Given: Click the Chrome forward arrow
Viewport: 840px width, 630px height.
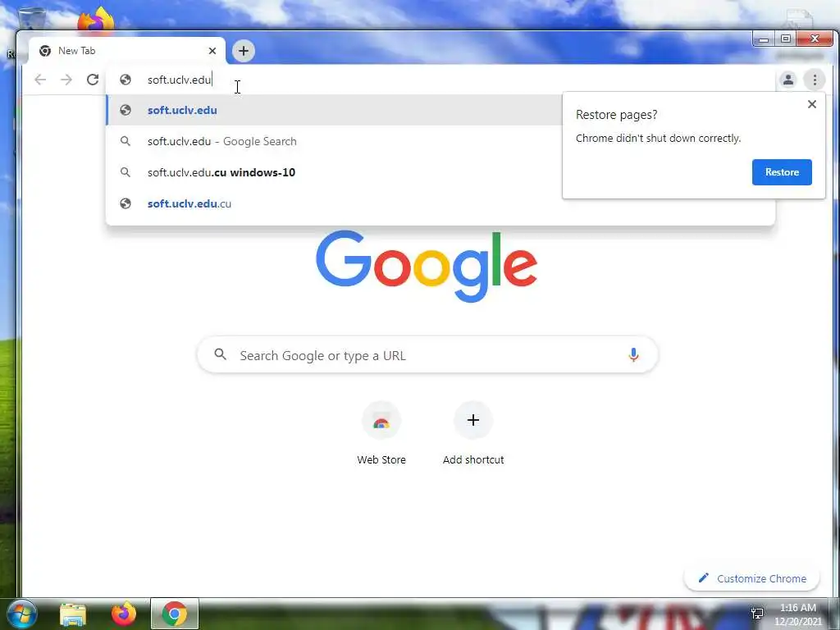Looking at the screenshot, I should click(x=66, y=80).
